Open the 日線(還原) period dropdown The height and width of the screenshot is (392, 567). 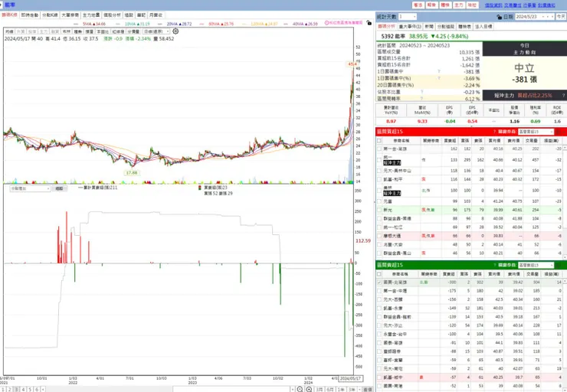click(156, 32)
